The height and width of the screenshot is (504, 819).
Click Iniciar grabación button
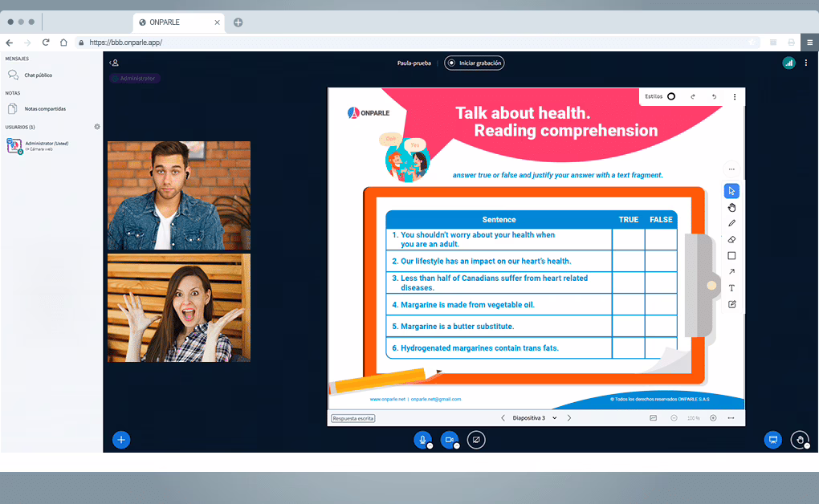pyautogui.click(x=475, y=63)
